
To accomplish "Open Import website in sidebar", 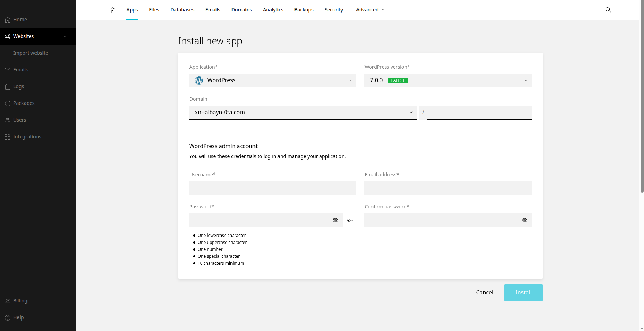I will tap(31, 53).
